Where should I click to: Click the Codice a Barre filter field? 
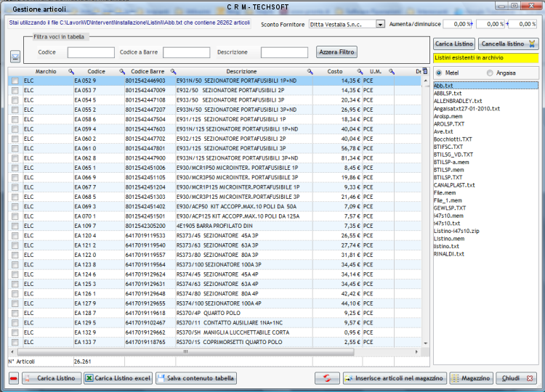click(187, 52)
